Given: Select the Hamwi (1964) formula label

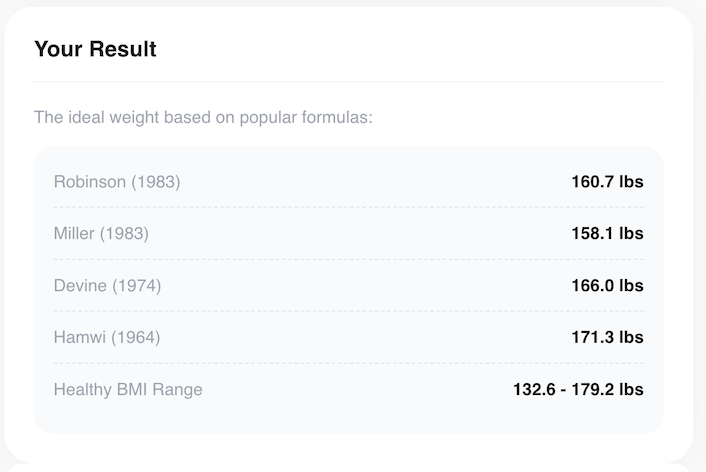Looking at the screenshot, I should point(107,338).
